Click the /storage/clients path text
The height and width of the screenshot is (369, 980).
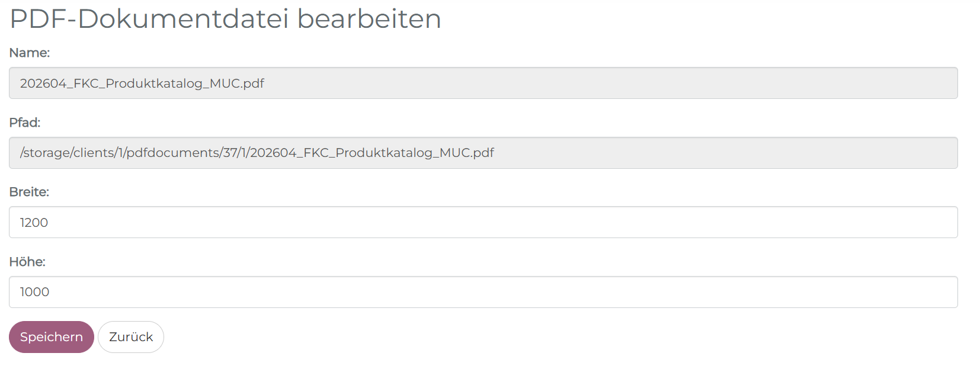257,153
